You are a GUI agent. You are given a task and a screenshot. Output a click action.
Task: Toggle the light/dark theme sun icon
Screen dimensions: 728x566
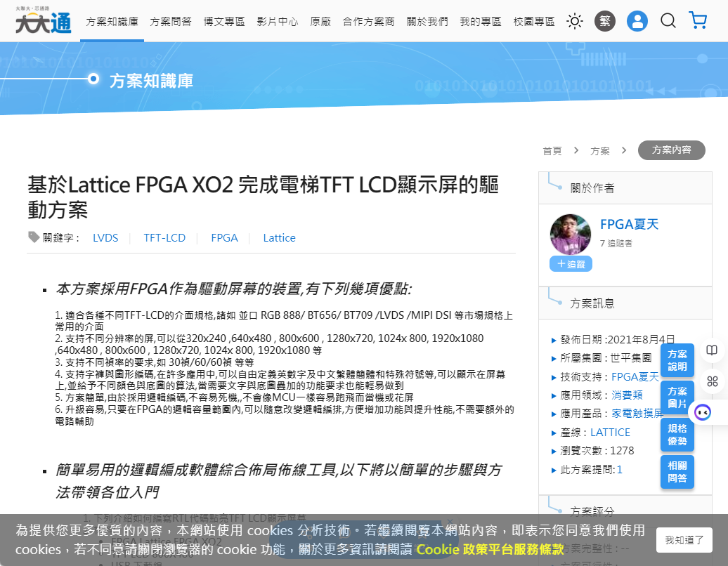point(575,21)
